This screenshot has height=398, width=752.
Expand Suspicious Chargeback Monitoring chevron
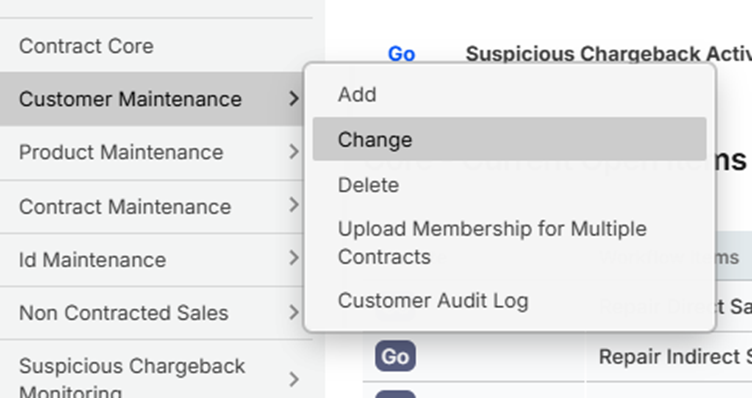[294, 380]
